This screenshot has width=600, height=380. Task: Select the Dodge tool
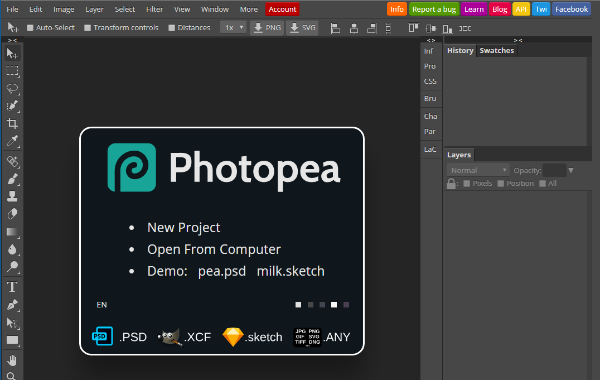tap(12, 266)
